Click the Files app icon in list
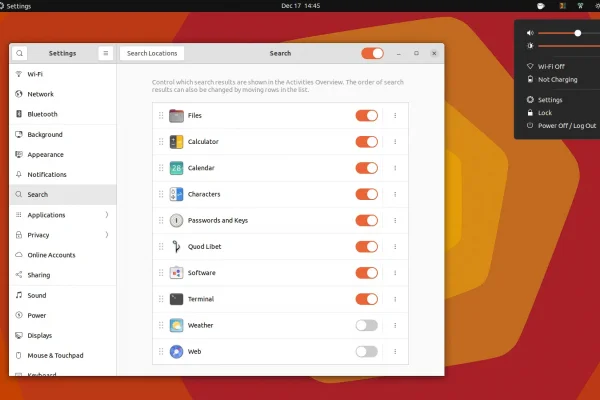The width and height of the screenshot is (600, 400). pos(176,116)
